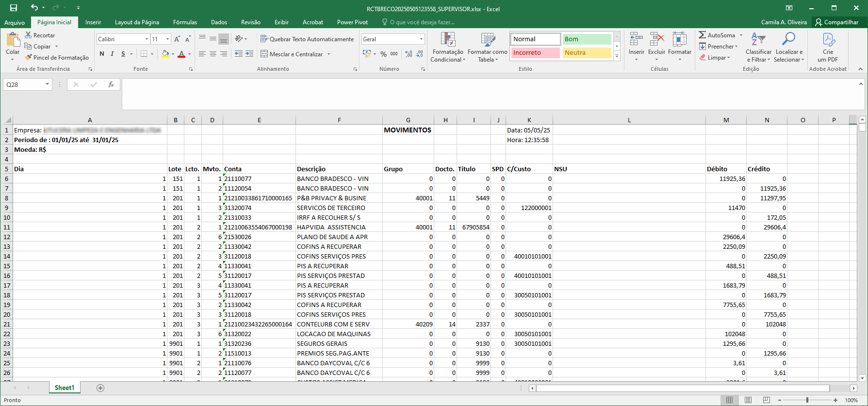Toggle bold (N) formatting
This screenshot has height=406, width=868.
point(102,54)
